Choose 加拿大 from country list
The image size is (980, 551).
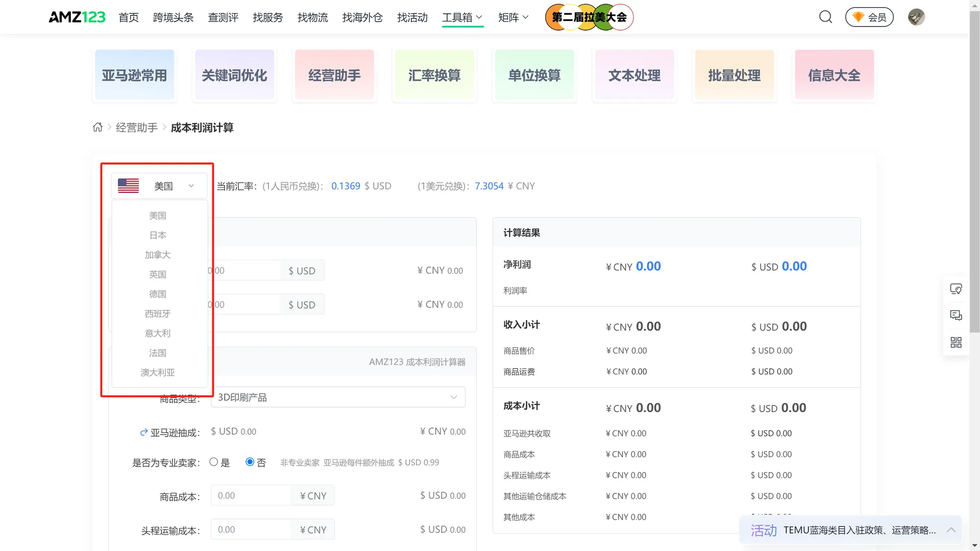pos(158,255)
